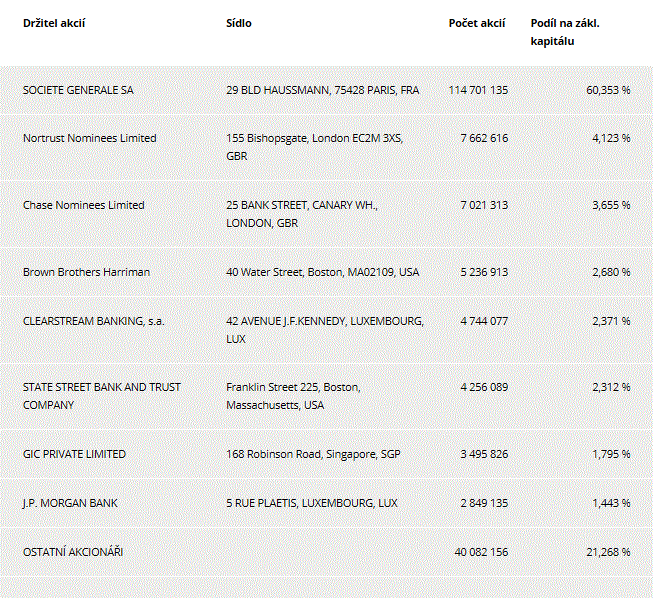Click the 29 BLD HAUSSMANN Paris address
This screenshot has width=653, height=598.
(x=323, y=90)
